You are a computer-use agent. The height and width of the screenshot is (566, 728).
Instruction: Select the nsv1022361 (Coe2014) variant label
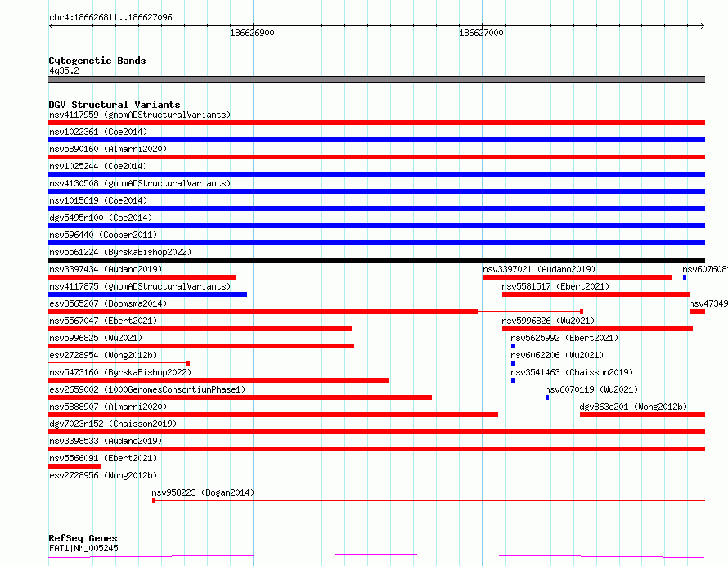pyautogui.click(x=98, y=132)
